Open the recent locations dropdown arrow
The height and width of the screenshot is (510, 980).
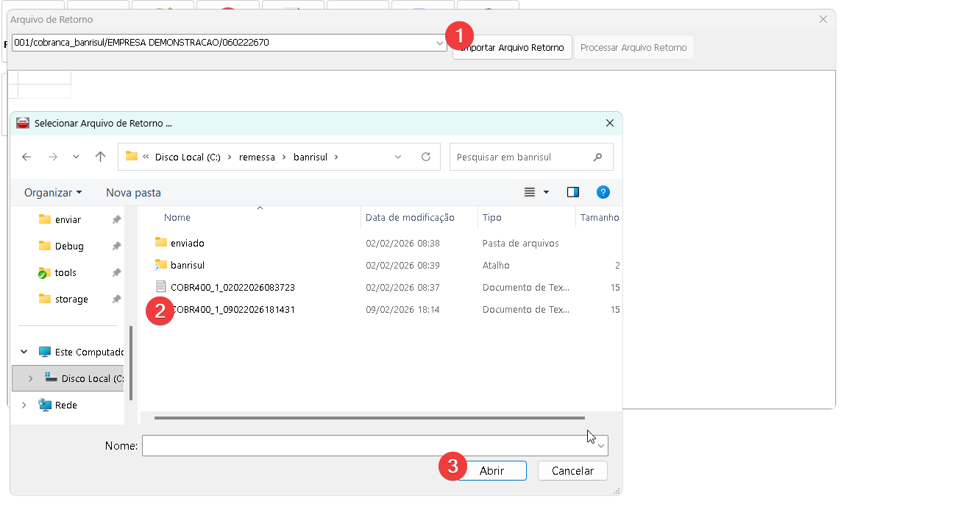coord(76,157)
